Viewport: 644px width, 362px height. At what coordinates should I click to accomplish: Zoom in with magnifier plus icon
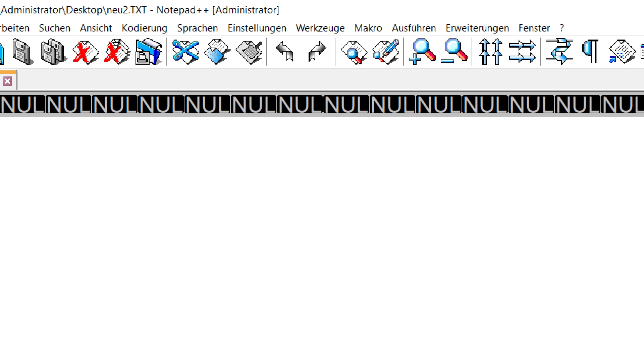(x=422, y=52)
